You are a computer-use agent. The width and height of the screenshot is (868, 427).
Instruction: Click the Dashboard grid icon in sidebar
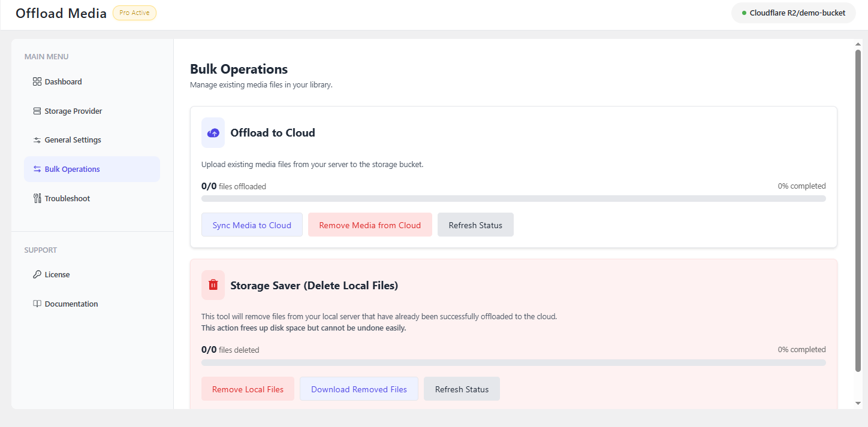pyautogui.click(x=37, y=81)
